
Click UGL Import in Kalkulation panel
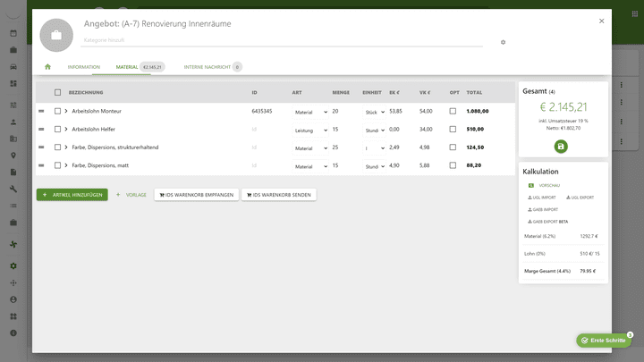point(541,198)
